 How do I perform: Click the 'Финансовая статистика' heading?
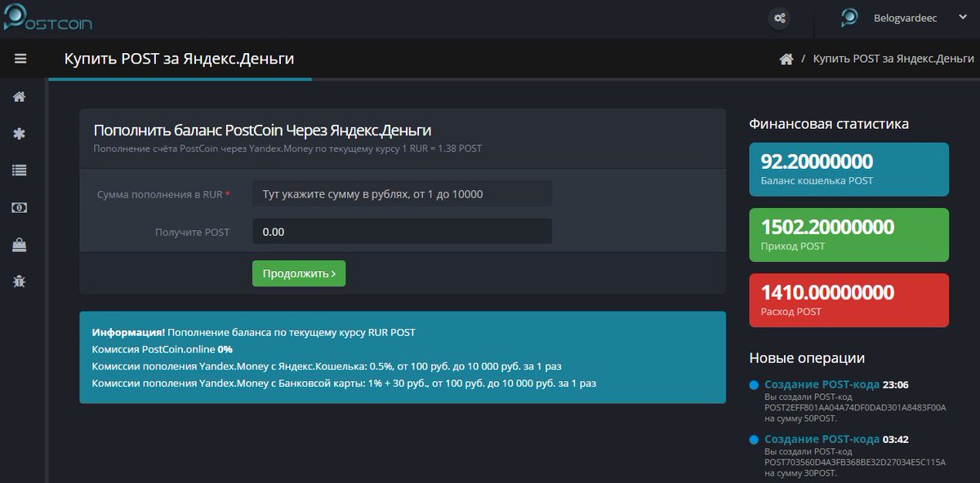click(x=829, y=124)
